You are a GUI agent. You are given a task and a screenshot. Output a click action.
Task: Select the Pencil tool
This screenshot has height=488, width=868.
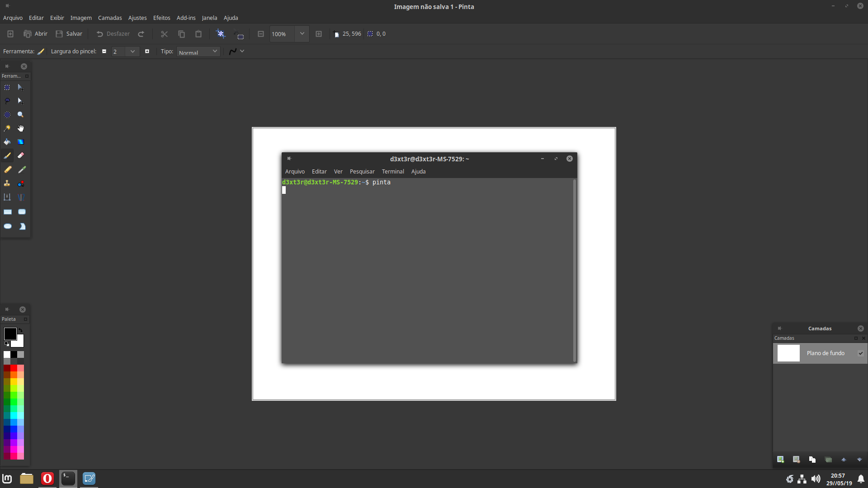click(x=8, y=170)
